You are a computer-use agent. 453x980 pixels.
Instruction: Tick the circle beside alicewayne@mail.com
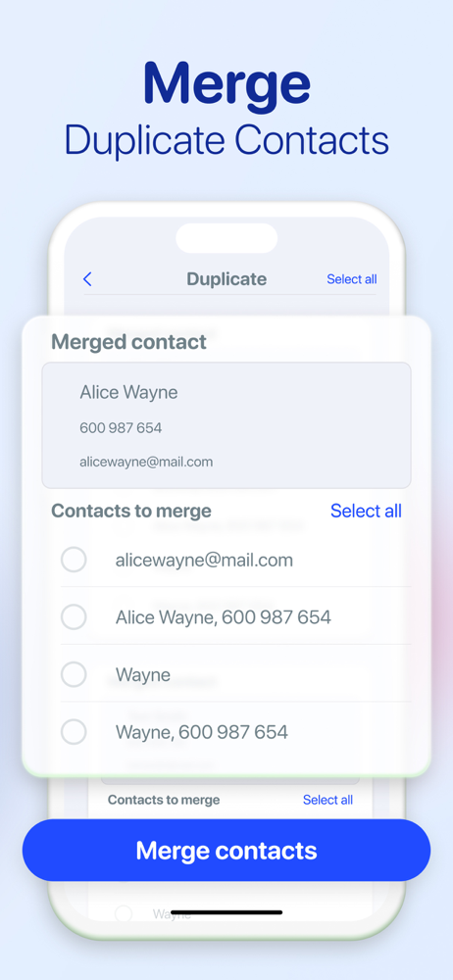pos(74,560)
